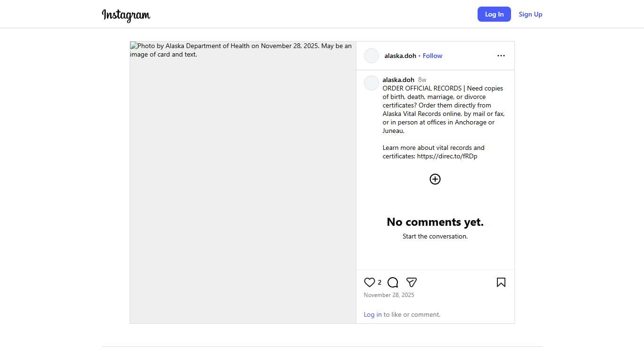This screenshot has height=362, width=644.
Task: Click the Instagram logo
Action: 126,15
